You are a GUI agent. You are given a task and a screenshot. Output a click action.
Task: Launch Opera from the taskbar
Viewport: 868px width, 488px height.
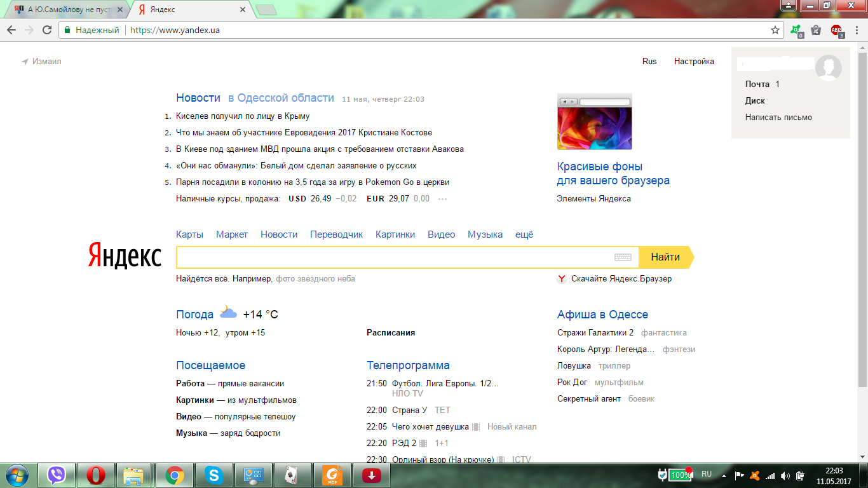tap(96, 475)
